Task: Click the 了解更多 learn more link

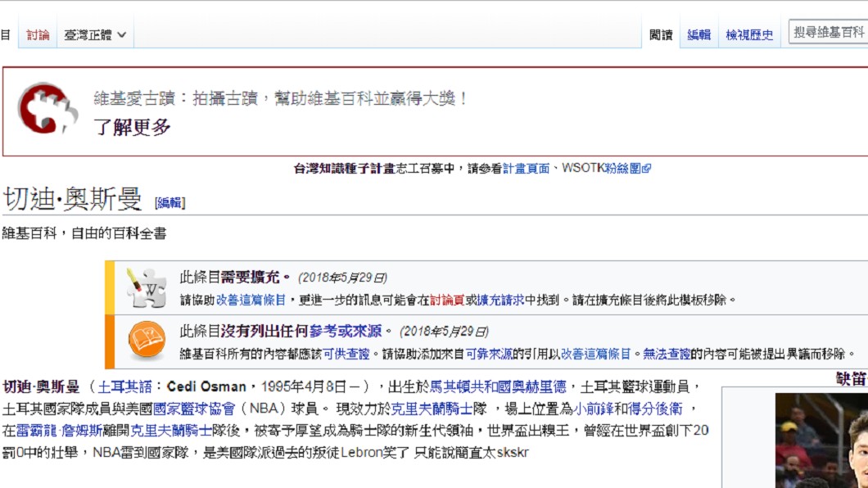Action: 132,127
